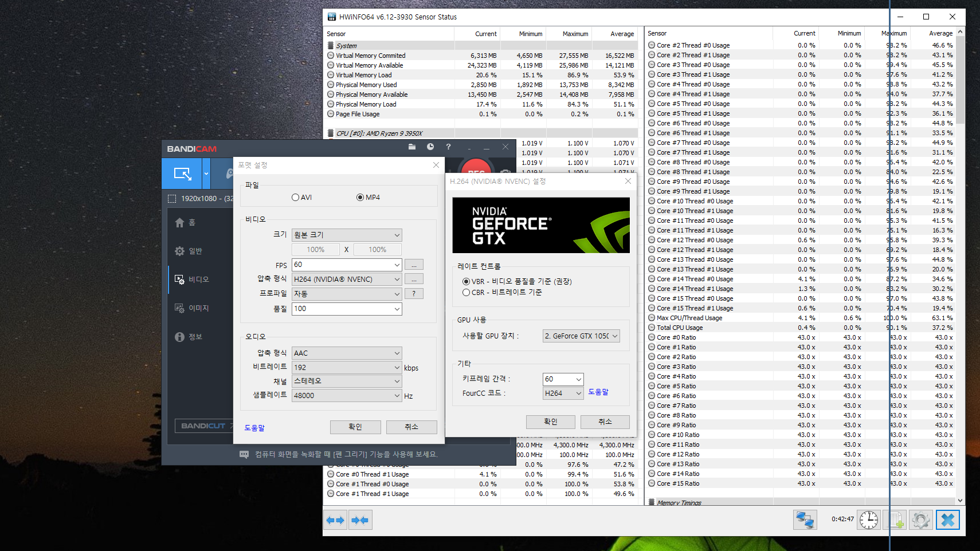Viewport: 980px width, 551px height.
Task: Click the BANDICUT button in Bandicam
Action: tap(203, 426)
